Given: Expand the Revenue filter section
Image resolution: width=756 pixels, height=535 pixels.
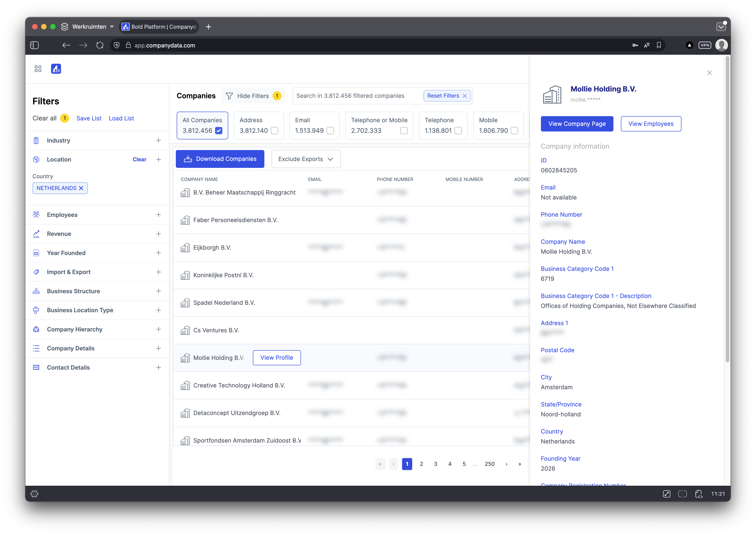Looking at the screenshot, I should pos(158,234).
